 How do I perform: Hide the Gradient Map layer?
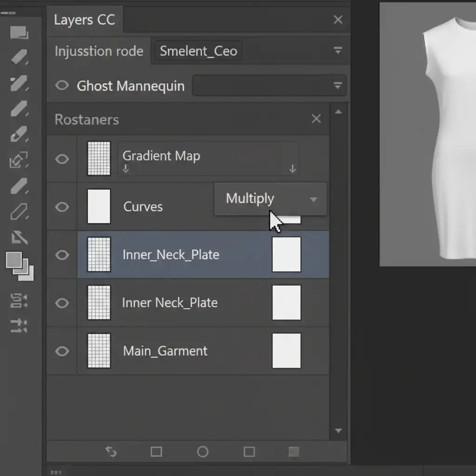tap(62, 159)
